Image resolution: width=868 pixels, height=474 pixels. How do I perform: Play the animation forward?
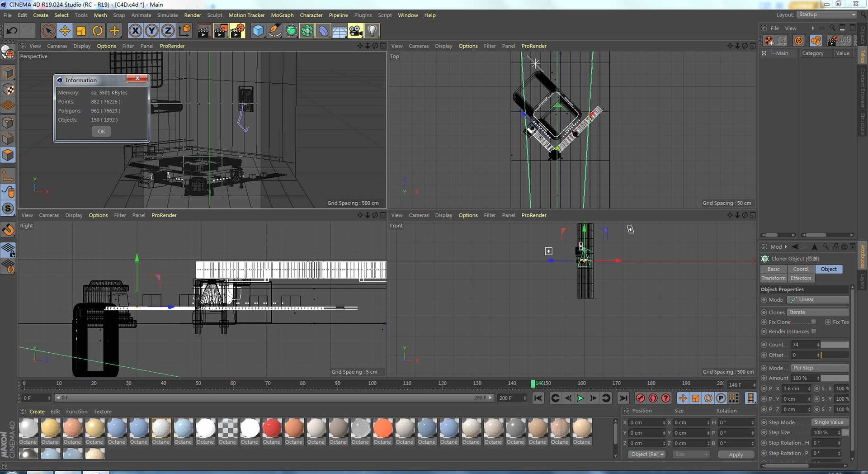tap(580, 398)
